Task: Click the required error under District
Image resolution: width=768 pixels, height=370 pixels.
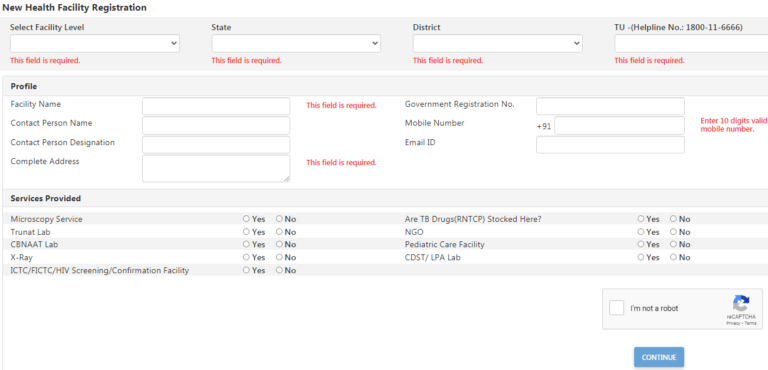Action: pos(448,61)
